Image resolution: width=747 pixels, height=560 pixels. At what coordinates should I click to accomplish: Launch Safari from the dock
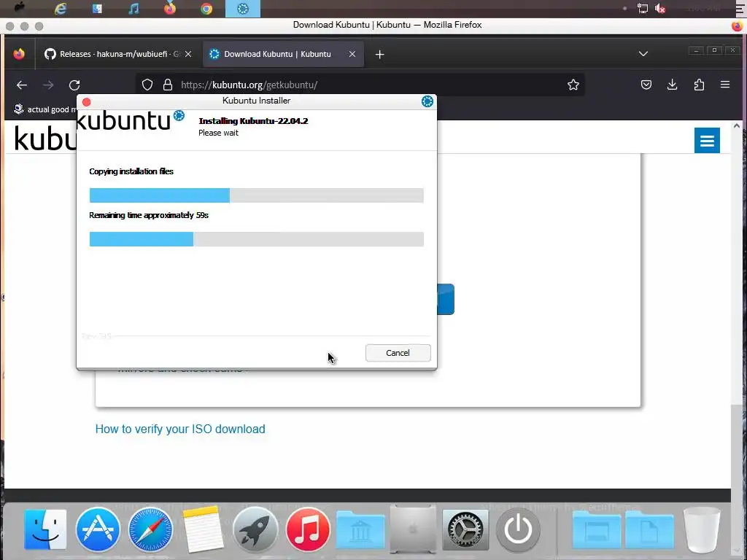click(x=150, y=529)
